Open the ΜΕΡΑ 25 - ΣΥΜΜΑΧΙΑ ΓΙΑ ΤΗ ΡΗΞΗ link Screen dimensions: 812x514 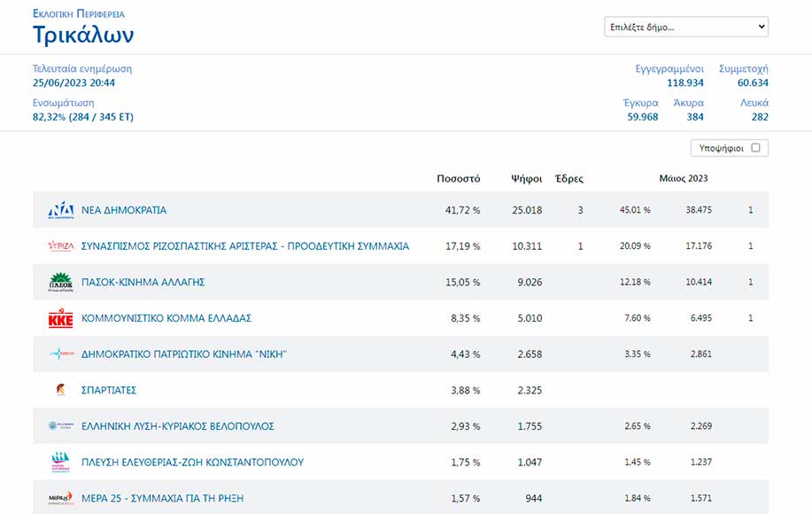[162, 498]
